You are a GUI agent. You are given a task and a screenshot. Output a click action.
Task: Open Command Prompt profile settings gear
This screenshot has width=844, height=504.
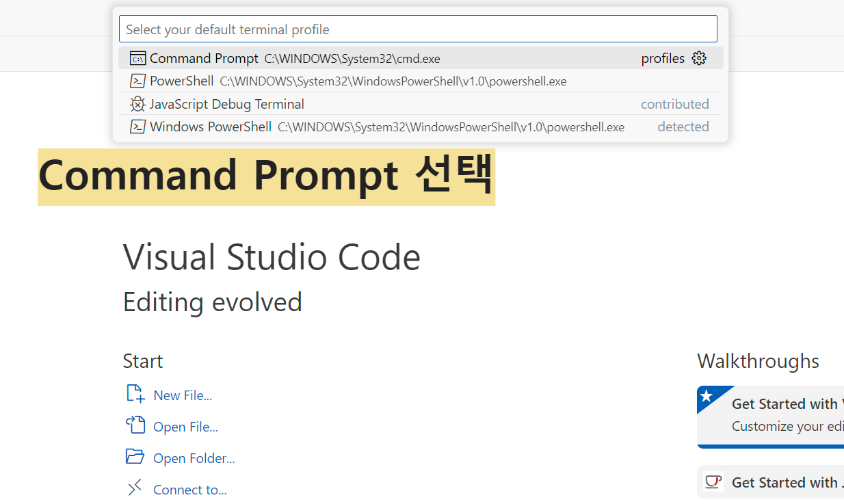(x=699, y=58)
